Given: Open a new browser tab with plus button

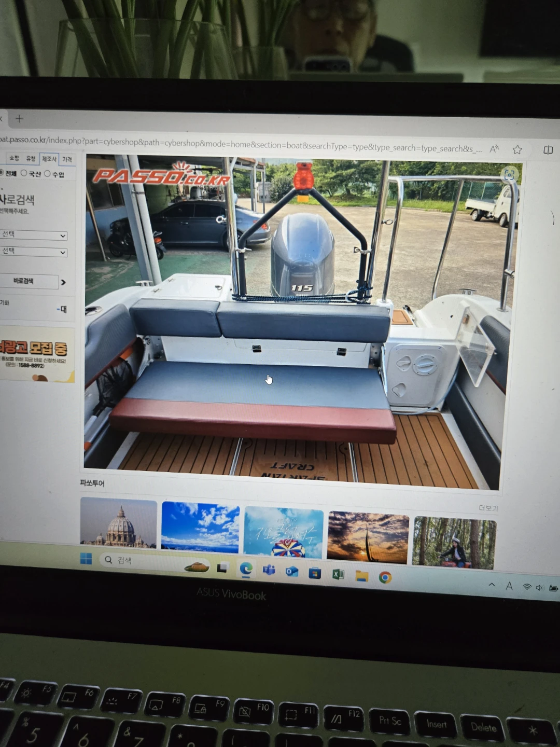Looking at the screenshot, I should coord(19,119).
